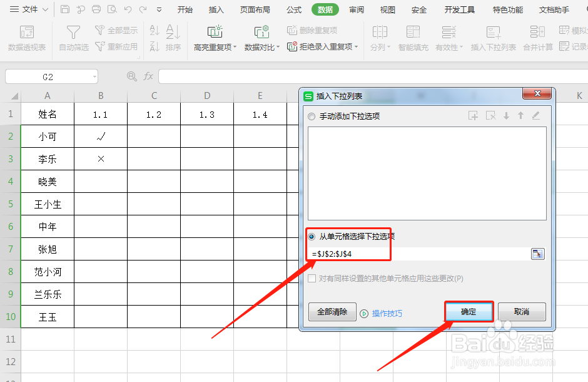Click the 取消 button
Image resolution: width=588 pixels, height=382 pixels.
pyautogui.click(x=522, y=312)
